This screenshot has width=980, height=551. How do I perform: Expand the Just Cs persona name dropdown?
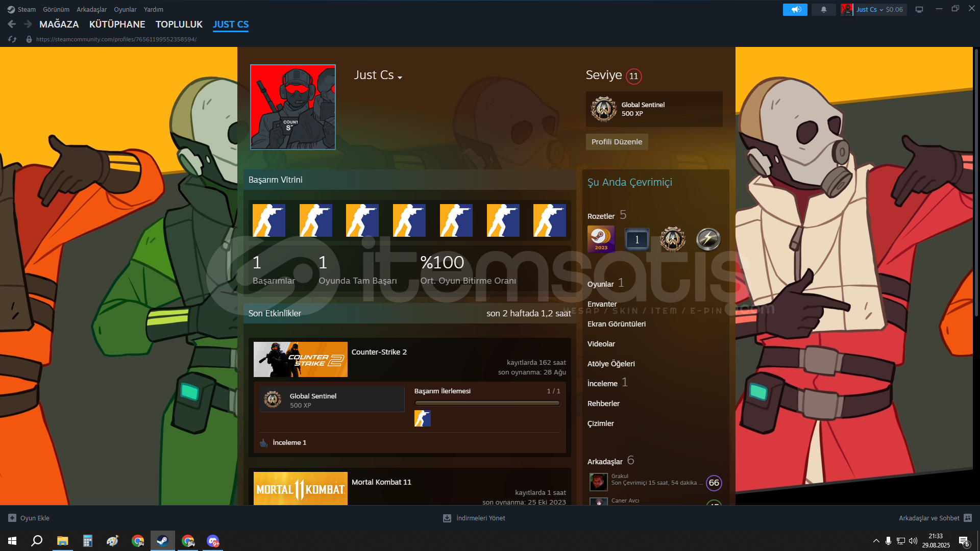click(x=400, y=78)
